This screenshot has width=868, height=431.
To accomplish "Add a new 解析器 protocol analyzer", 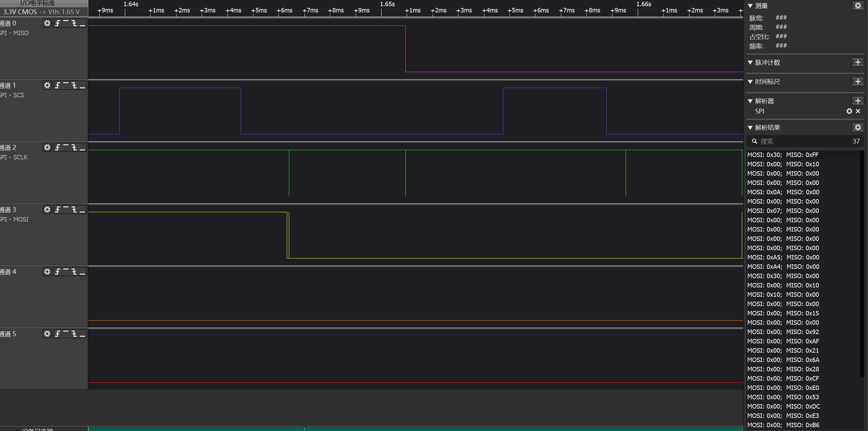I will (858, 101).
